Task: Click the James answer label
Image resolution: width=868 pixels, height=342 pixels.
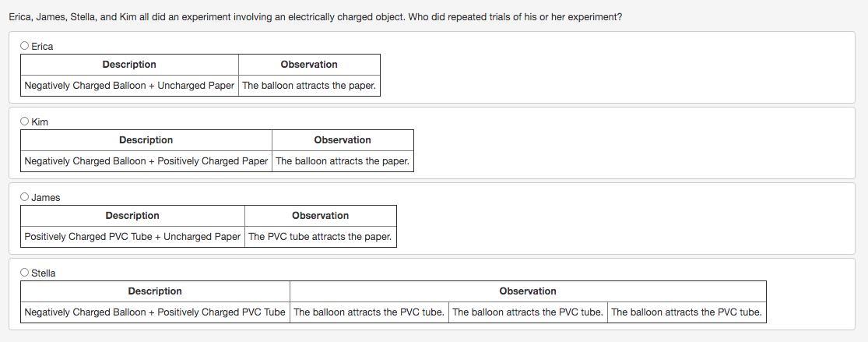Action: coord(45,198)
